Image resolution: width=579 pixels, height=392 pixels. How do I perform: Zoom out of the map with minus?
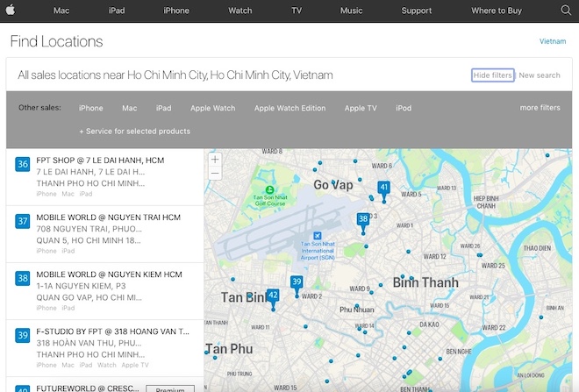click(x=215, y=173)
